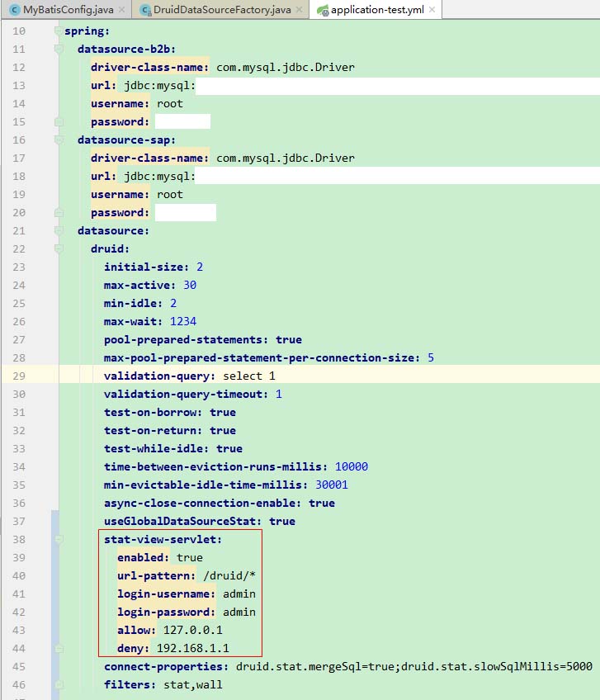Switch to the DruidDataSourceFactory.java tab

(222, 9)
